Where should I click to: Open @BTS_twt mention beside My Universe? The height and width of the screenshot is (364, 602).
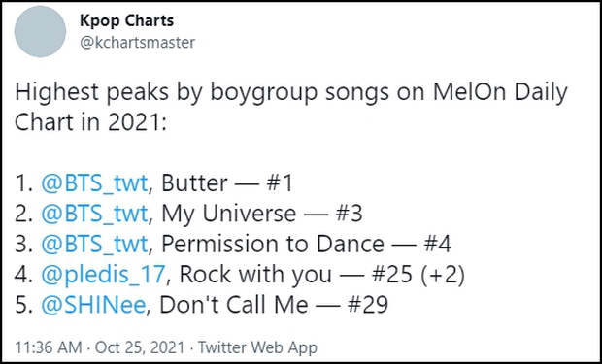[x=94, y=214]
